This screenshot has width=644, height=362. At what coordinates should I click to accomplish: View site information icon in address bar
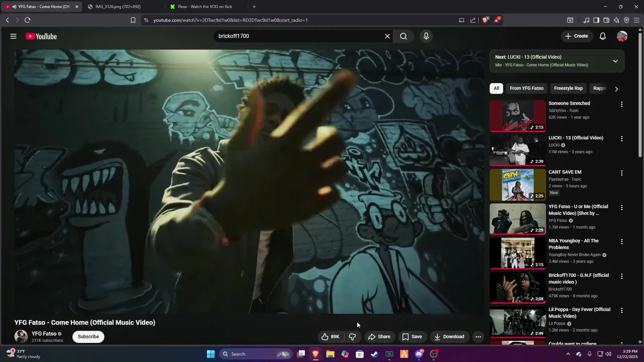coord(146,20)
